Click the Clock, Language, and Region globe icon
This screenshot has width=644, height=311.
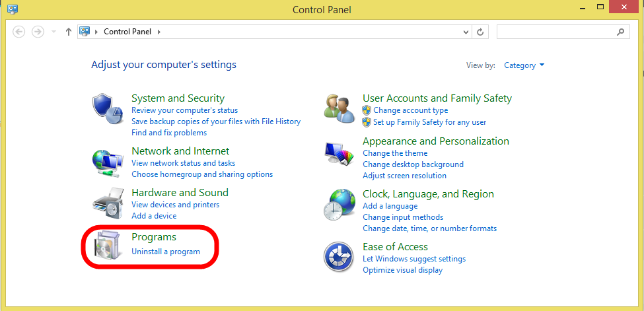tap(340, 205)
